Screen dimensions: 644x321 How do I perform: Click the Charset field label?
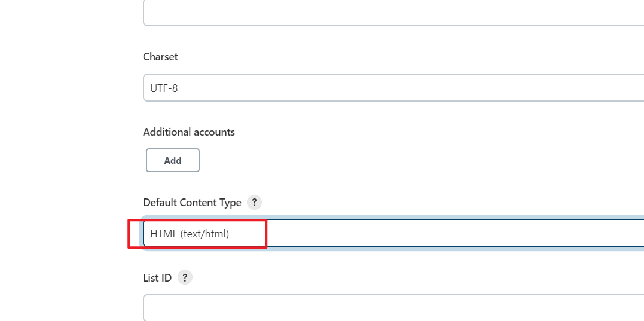coord(160,57)
